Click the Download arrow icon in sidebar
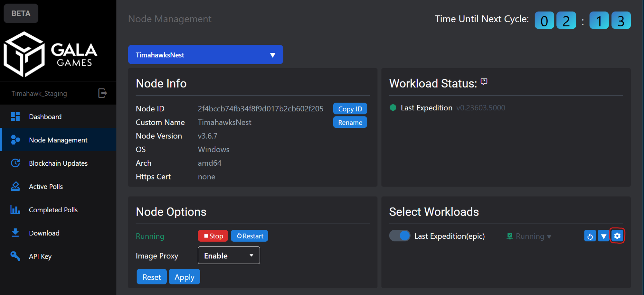The height and width of the screenshot is (295, 644). pos(15,233)
